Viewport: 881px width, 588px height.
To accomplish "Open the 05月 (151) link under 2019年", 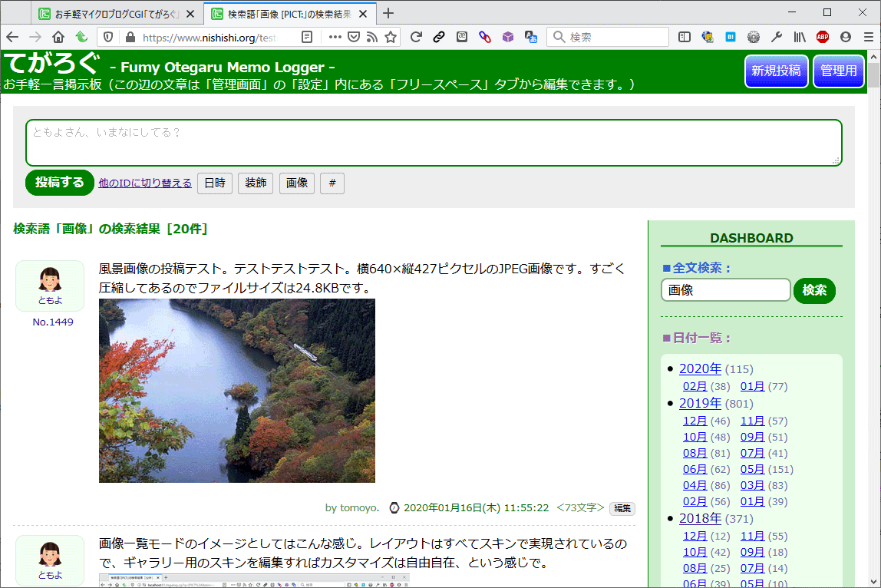I will [752, 469].
